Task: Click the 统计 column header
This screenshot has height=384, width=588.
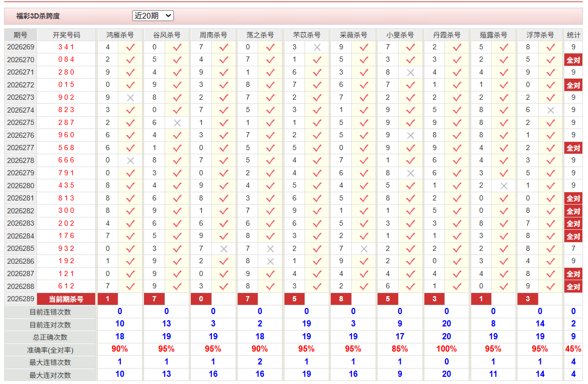Action: [574, 35]
